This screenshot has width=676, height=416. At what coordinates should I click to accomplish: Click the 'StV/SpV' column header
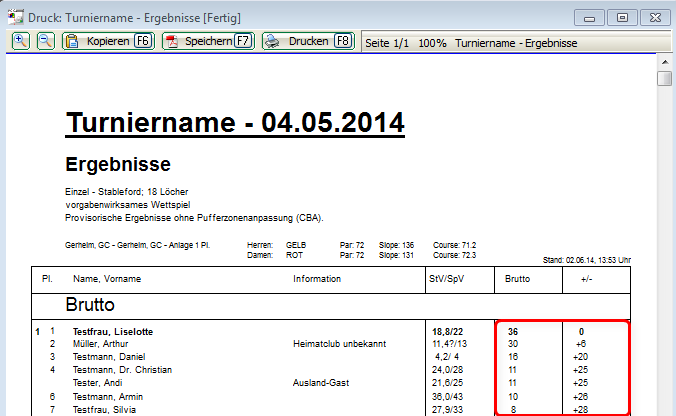(445, 278)
